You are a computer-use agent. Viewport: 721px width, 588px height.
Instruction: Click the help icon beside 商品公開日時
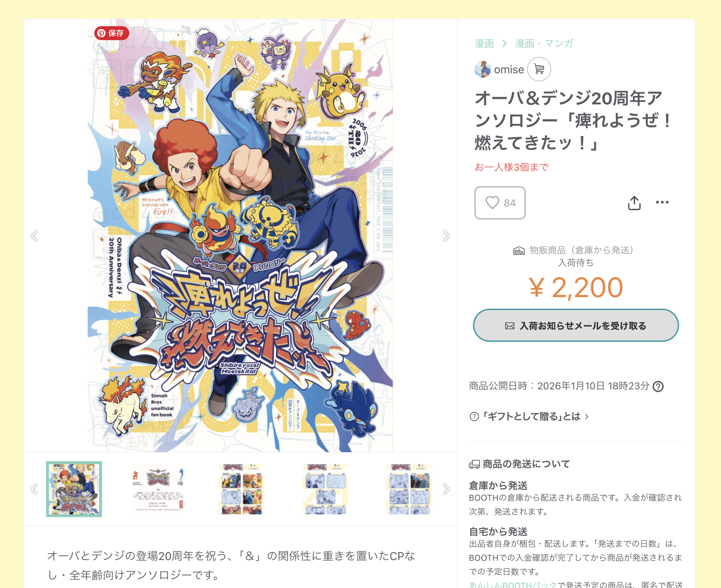tap(658, 386)
